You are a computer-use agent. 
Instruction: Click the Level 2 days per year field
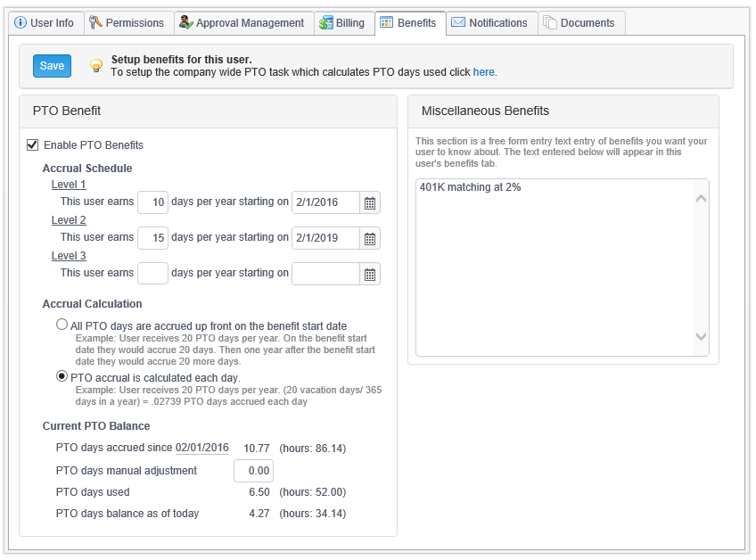152,238
